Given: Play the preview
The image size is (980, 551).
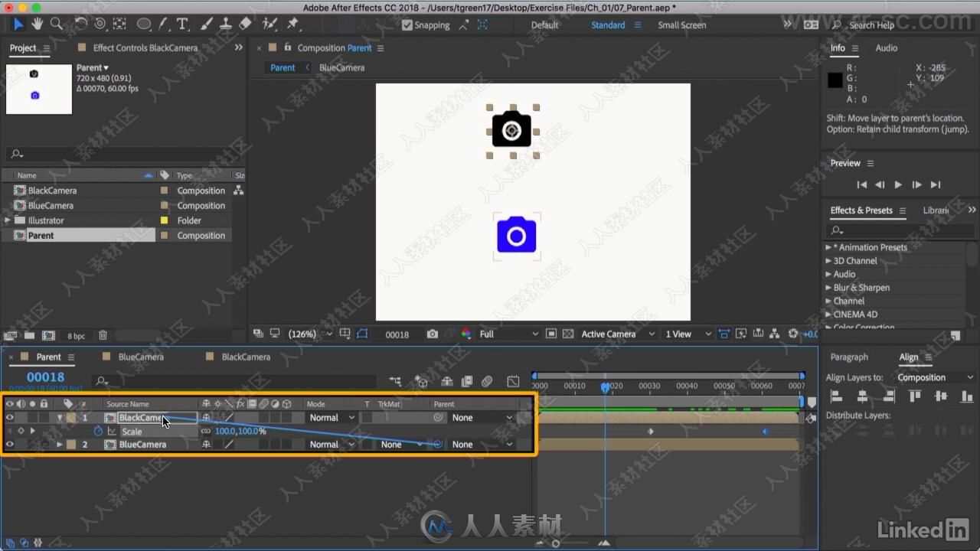Looking at the screenshot, I should 898,184.
